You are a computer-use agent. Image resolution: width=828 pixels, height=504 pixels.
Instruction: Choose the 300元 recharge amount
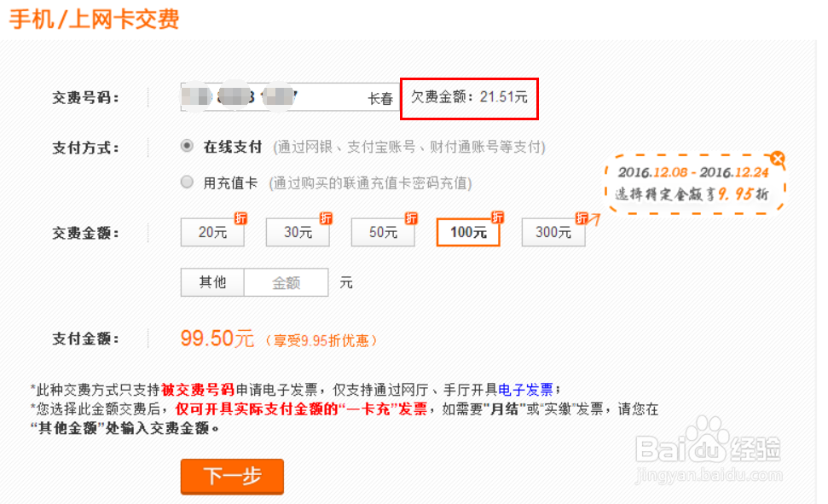(x=553, y=233)
